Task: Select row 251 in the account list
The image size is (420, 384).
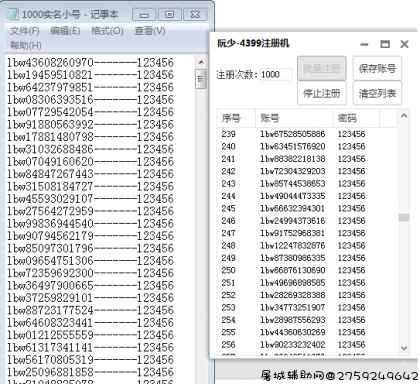Action: click(x=307, y=283)
